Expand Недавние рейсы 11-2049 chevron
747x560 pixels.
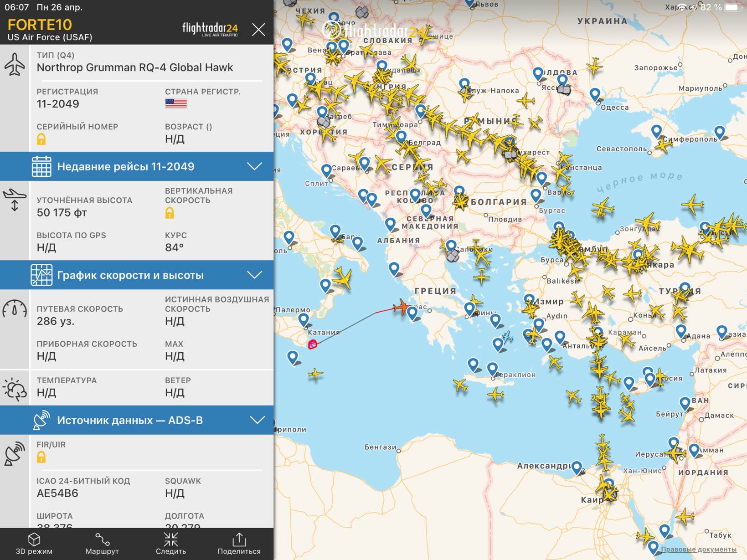pos(255,166)
